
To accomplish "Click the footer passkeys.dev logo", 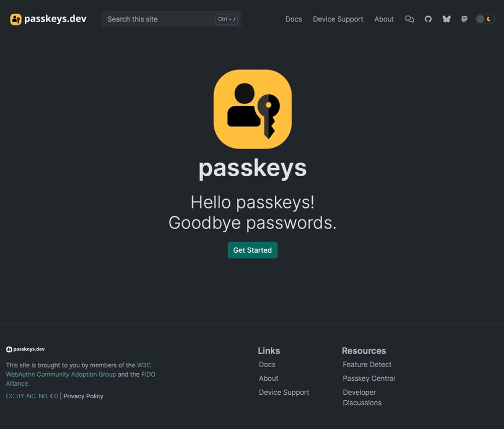I will [x=25, y=349].
